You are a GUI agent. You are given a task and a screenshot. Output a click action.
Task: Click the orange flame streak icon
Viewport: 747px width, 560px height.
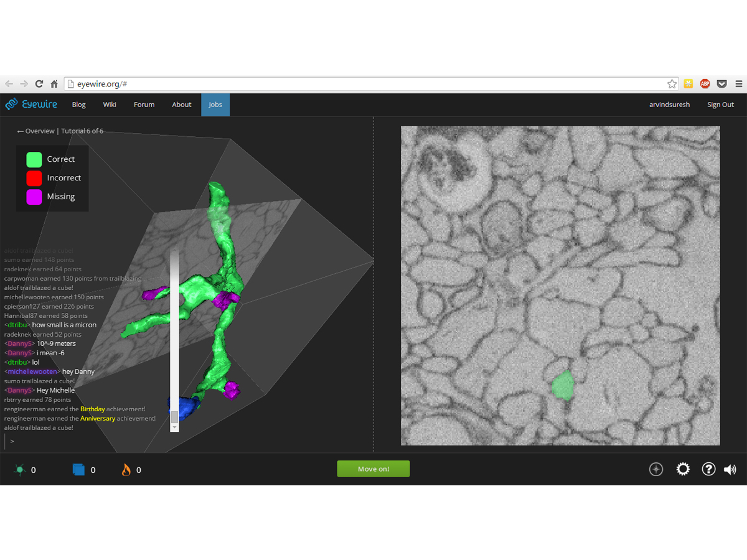[126, 470]
